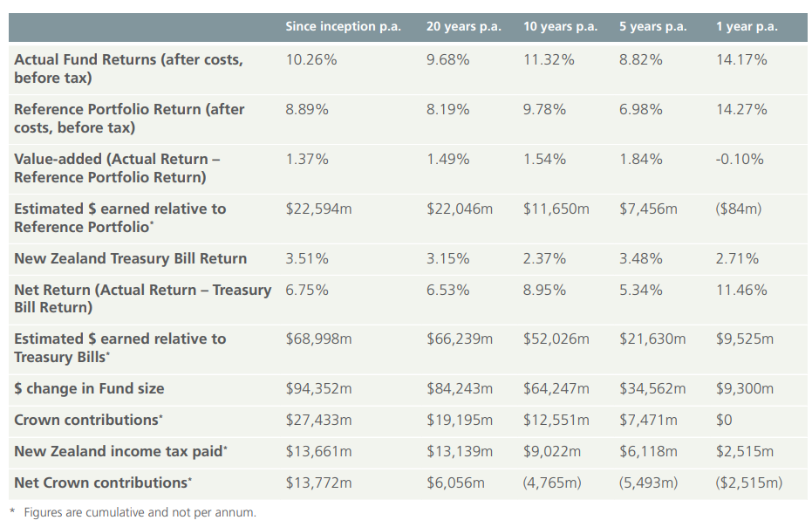Click the '10 years p.a.' column header
812x527 pixels.
pos(560,26)
